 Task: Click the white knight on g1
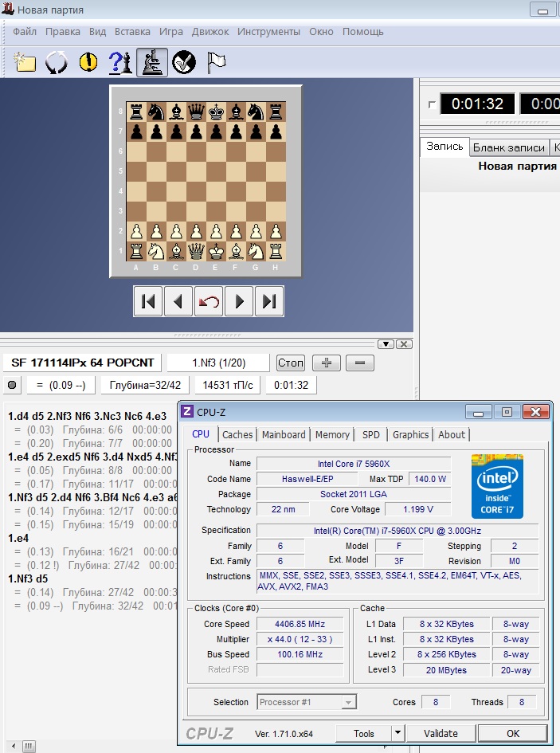coord(256,251)
